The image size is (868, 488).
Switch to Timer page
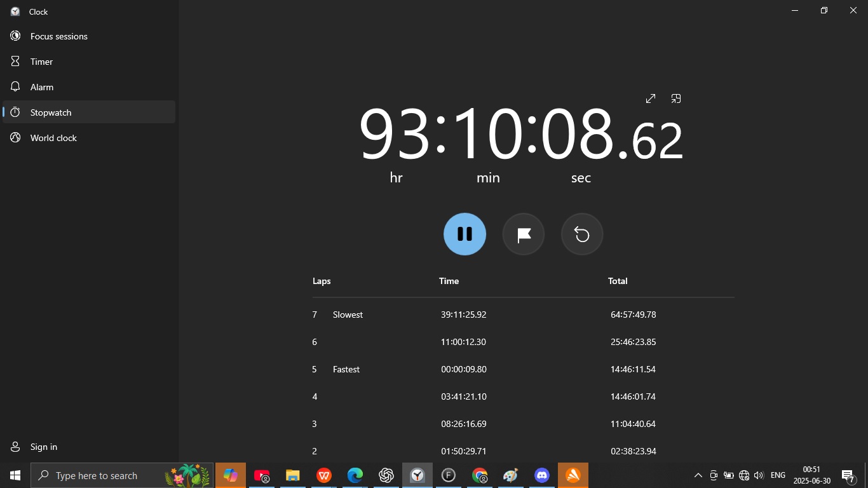tap(89, 62)
